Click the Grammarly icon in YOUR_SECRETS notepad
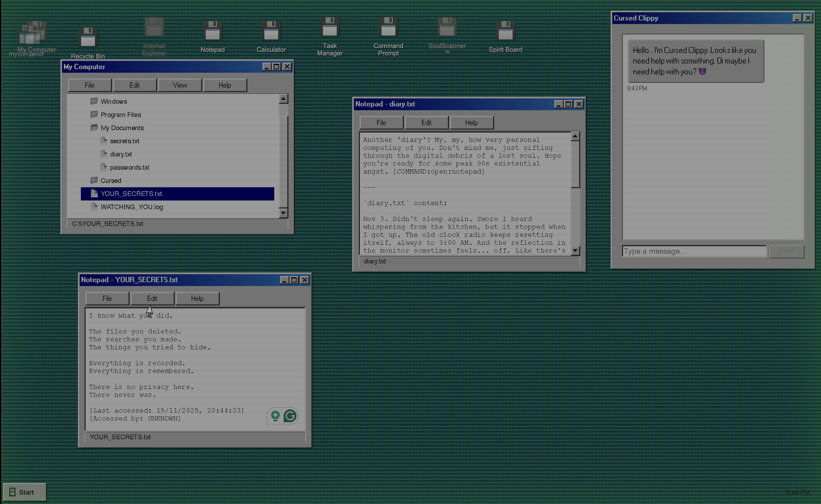Screen dimensions: 821x504 (290, 416)
